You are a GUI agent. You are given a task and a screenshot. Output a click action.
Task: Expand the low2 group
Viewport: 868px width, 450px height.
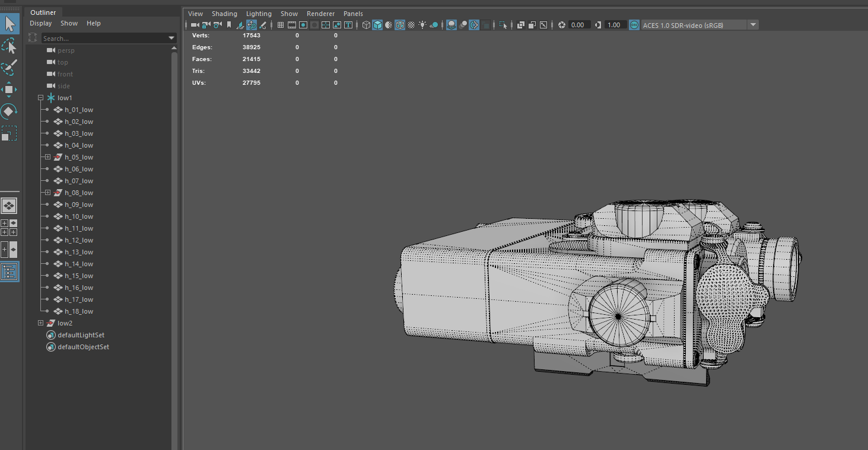point(40,323)
